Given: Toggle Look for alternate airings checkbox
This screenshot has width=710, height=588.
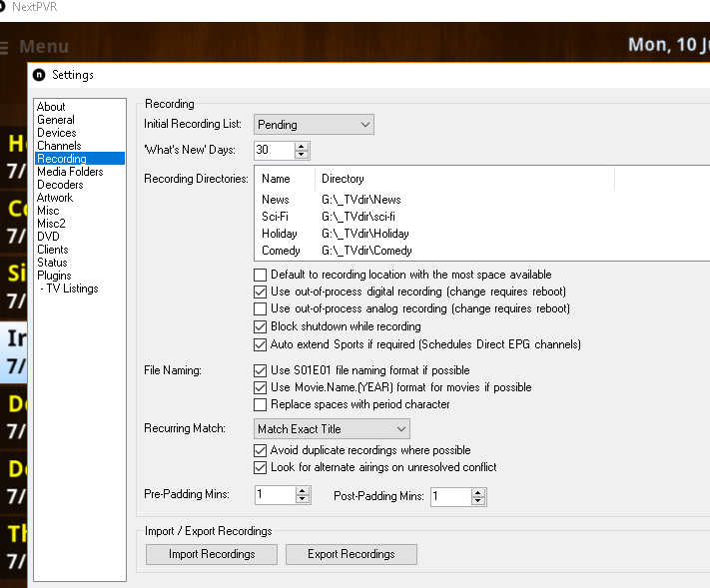Looking at the screenshot, I should (x=260, y=467).
